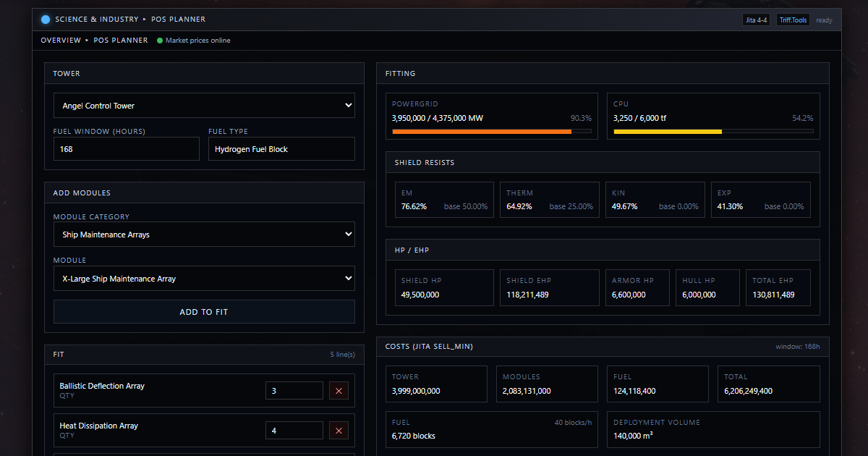Click Market prices online status text
The height and width of the screenshot is (456, 868).
(198, 41)
